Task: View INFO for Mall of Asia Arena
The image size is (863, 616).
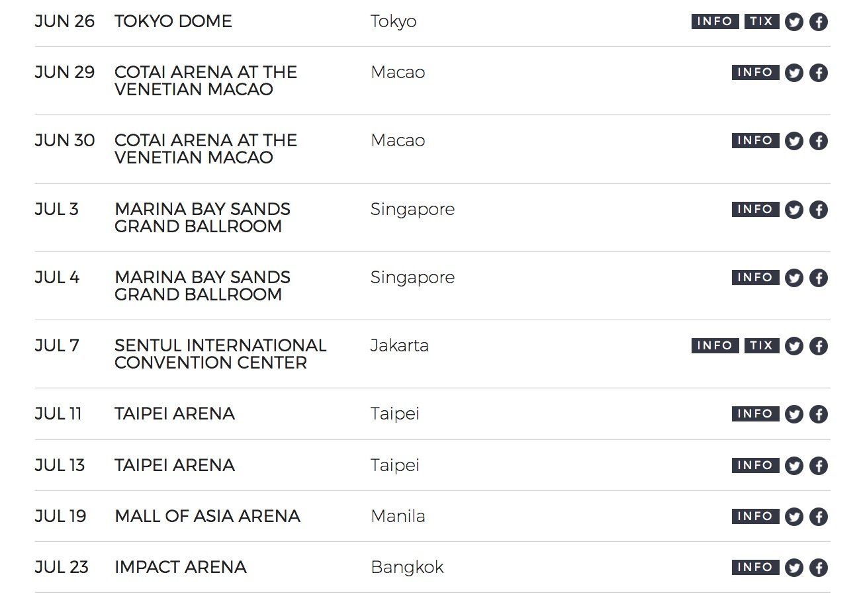Action: click(x=755, y=516)
